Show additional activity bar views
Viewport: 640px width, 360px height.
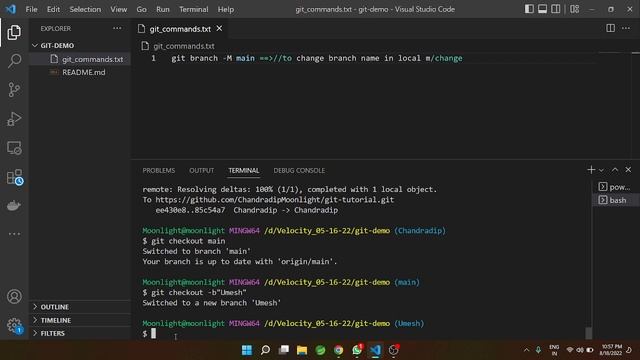click(14, 234)
